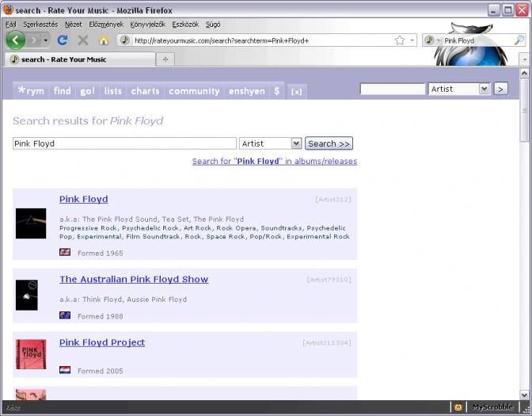This screenshot has height=416, width=532.
Task: Open the search engine selector icon
Action: pos(431,40)
